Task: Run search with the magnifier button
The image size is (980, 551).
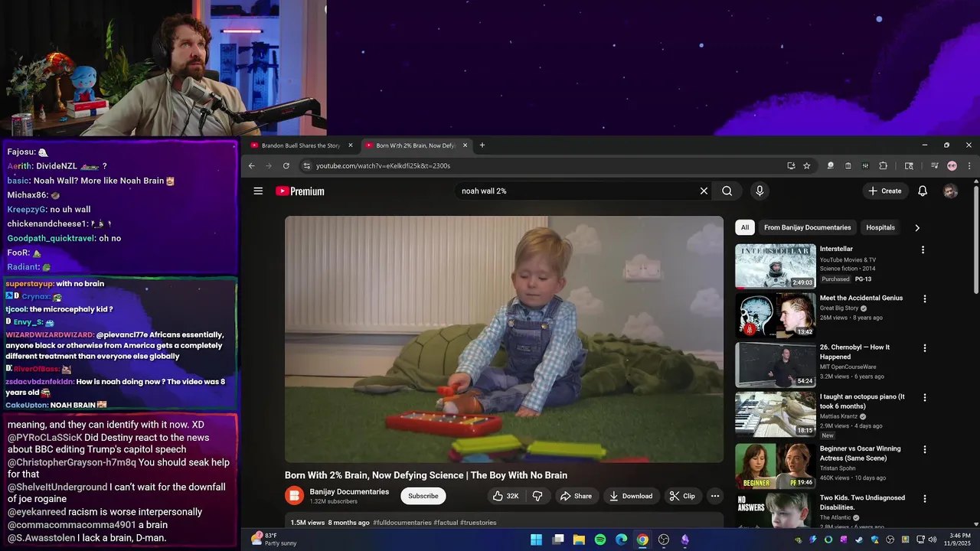Action: [727, 191]
